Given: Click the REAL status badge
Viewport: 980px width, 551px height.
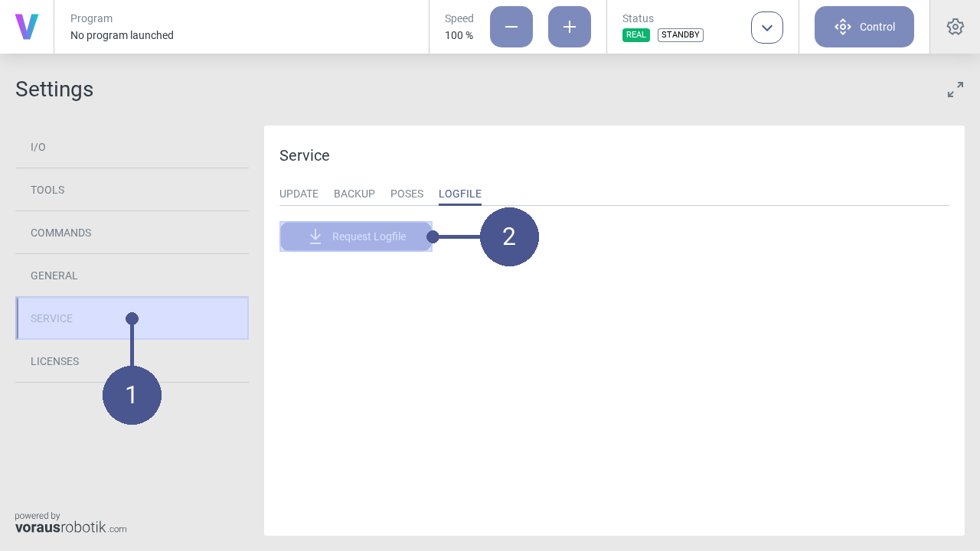Looking at the screenshot, I should pos(636,35).
